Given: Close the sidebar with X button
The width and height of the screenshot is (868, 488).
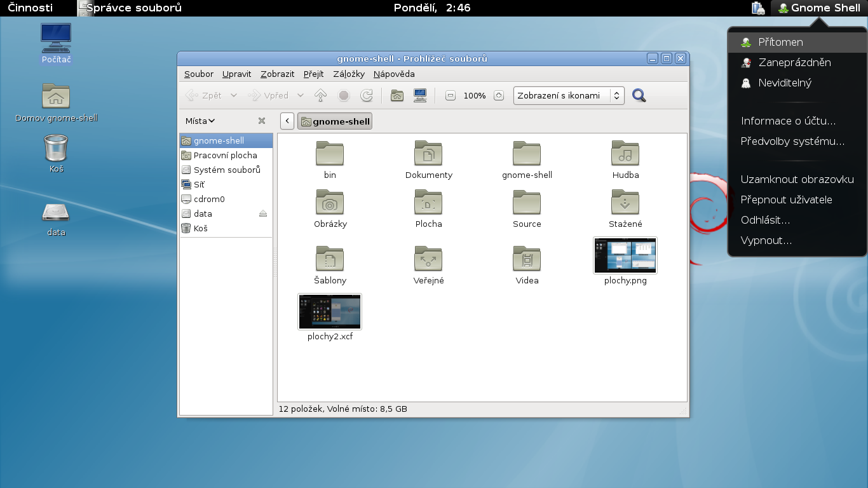Looking at the screenshot, I should pos(262,121).
